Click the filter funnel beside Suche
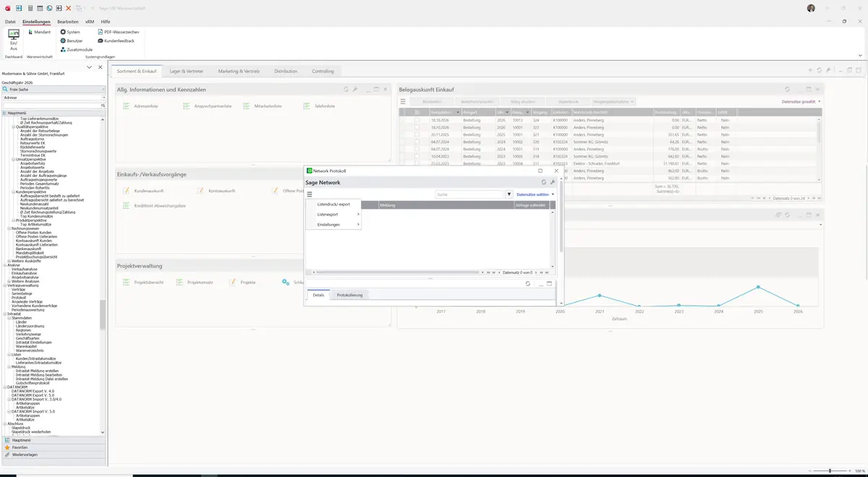Screen dimensions: 868x477 [x=509, y=194]
